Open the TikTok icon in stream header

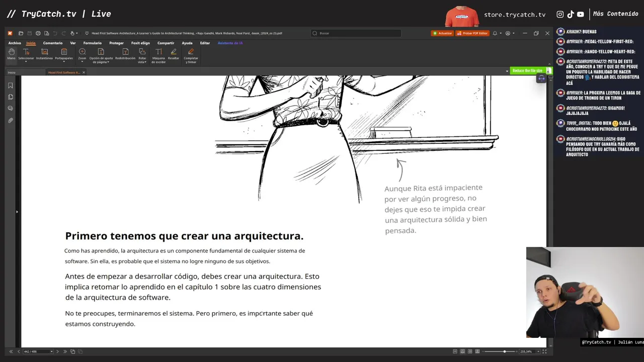571,15
